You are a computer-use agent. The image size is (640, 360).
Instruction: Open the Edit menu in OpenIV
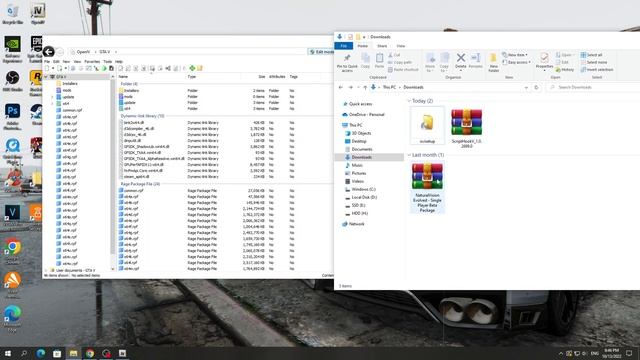56,62
